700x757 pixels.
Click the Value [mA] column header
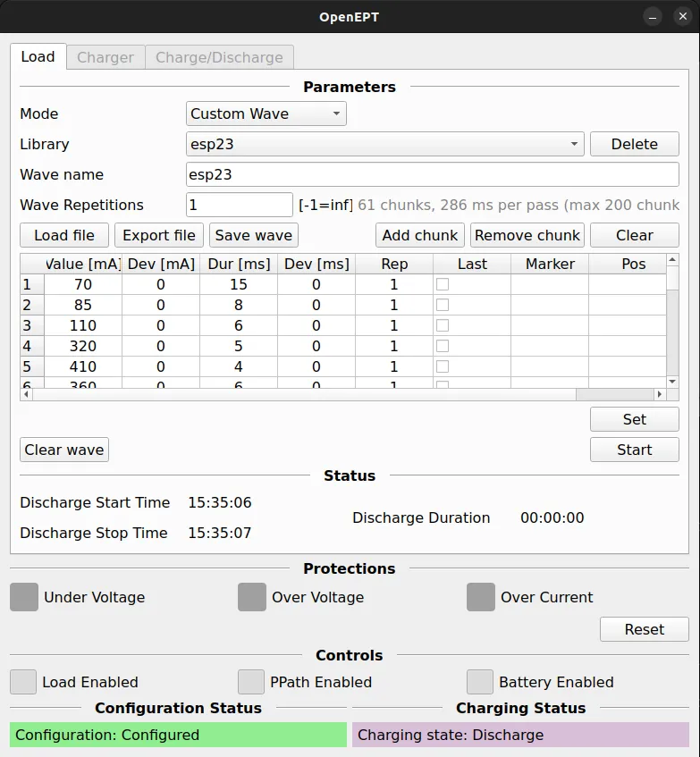pyautogui.click(x=83, y=264)
